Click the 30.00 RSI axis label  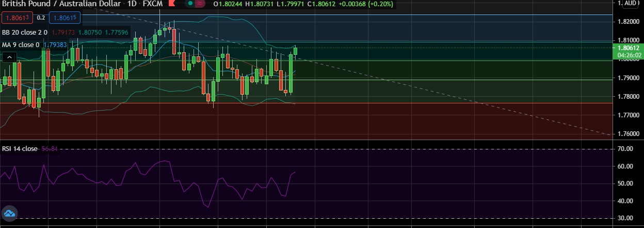pos(625,218)
